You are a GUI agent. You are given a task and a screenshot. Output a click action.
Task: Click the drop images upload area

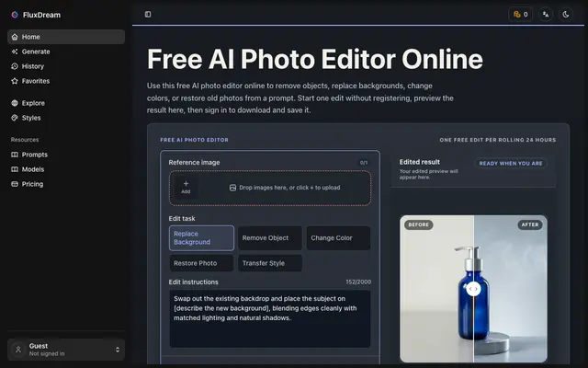pos(270,188)
